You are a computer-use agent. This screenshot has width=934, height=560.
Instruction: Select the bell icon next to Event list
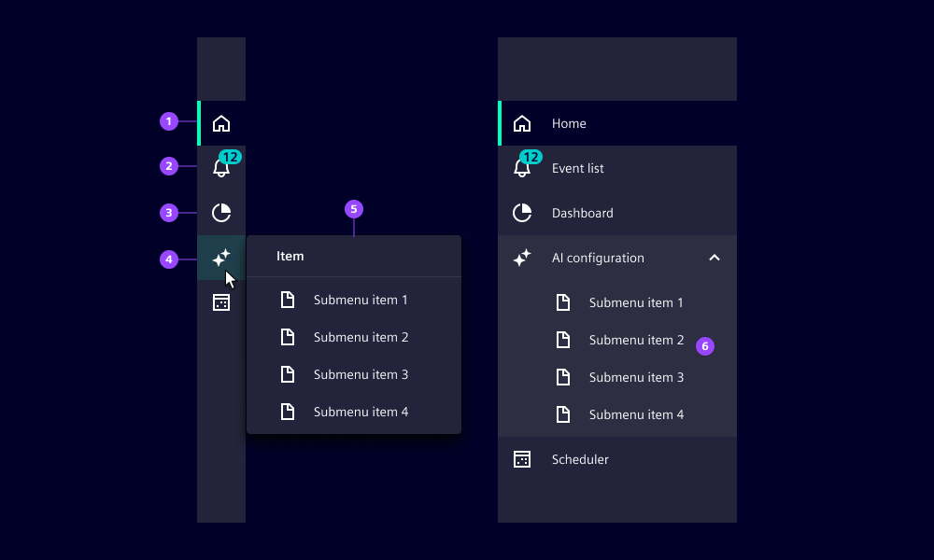tap(522, 168)
